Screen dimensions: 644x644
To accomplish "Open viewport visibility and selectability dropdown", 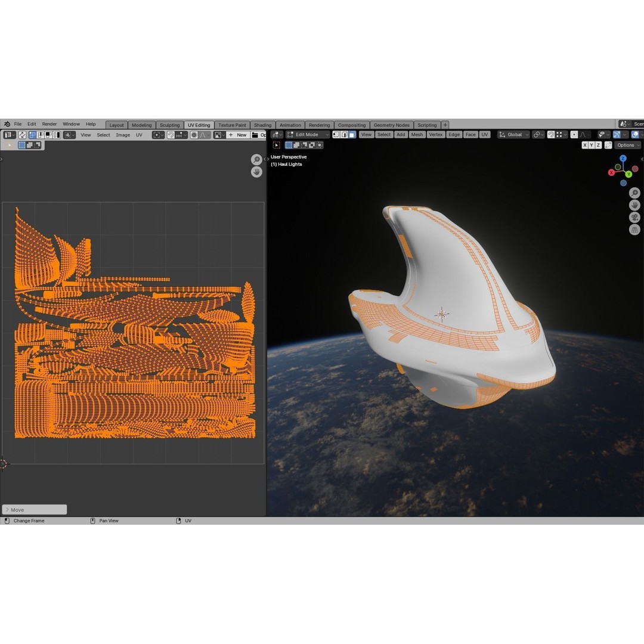I will tap(603, 135).
